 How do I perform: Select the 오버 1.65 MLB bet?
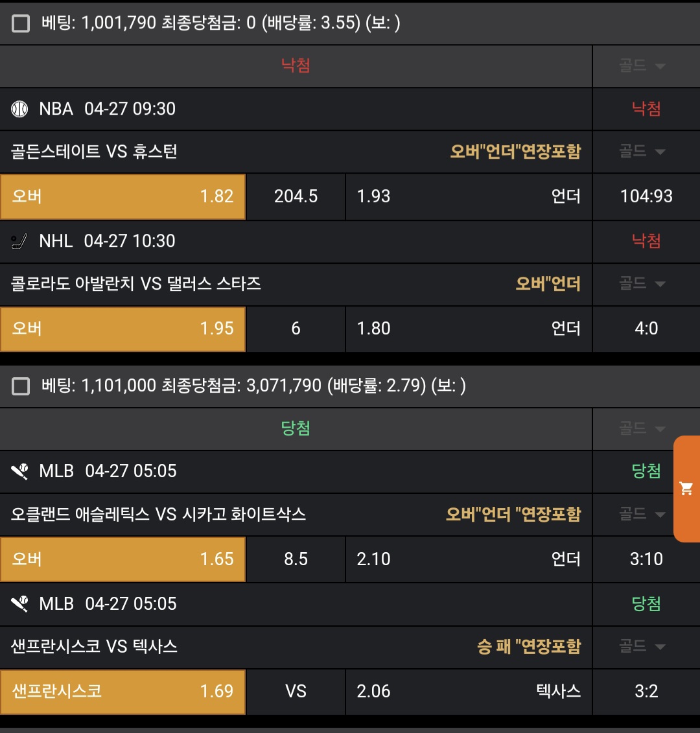[x=123, y=559]
